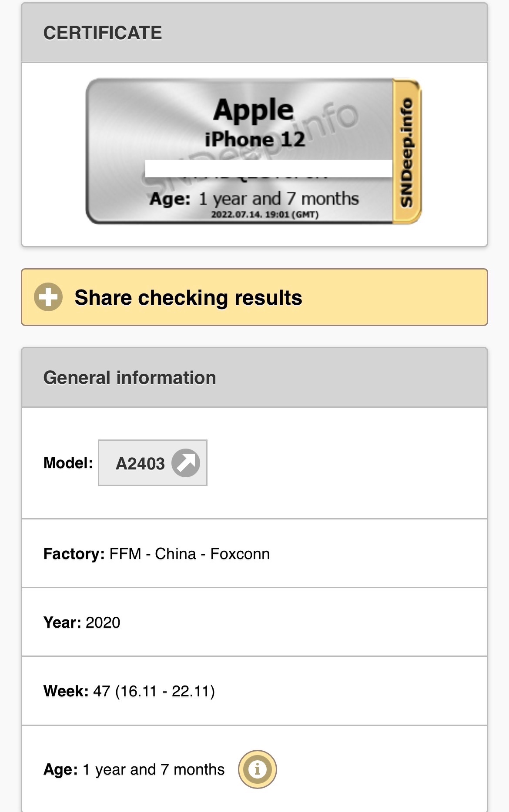Image resolution: width=509 pixels, height=812 pixels.
Task: Open the A2403 model link
Action: pyautogui.click(x=140, y=463)
